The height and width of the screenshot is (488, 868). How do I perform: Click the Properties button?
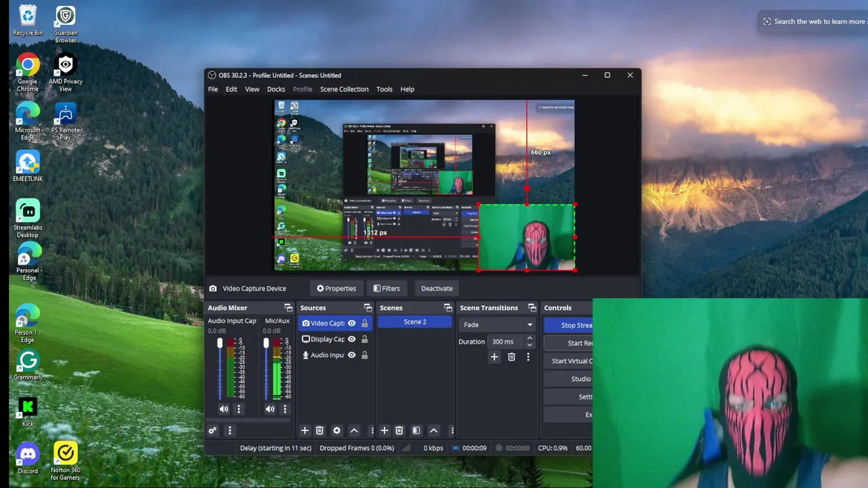point(336,288)
